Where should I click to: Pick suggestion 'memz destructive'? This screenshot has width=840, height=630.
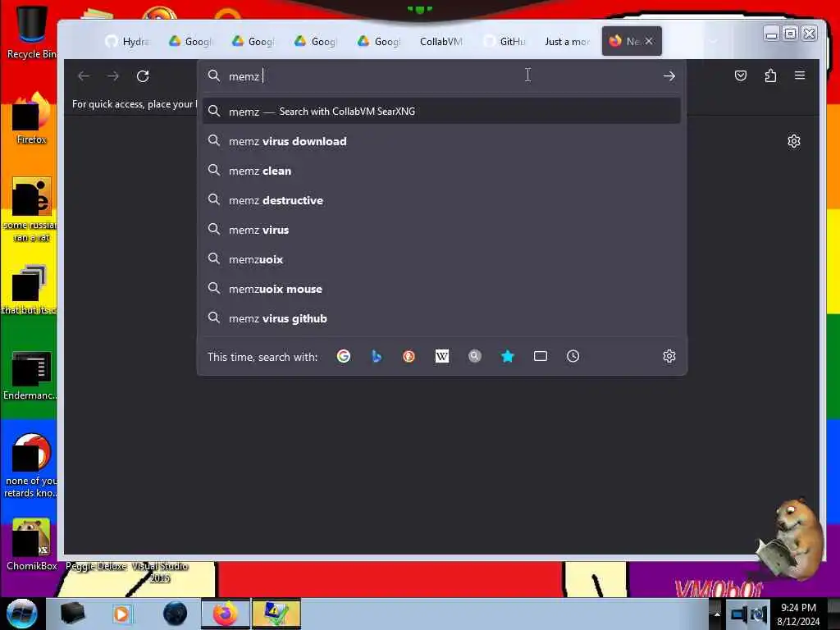[441, 200]
